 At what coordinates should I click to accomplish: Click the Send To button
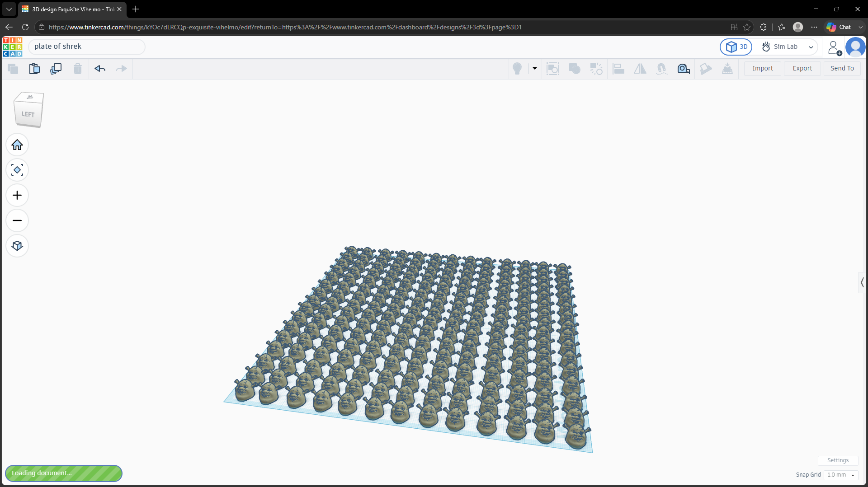tap(842, 69)
